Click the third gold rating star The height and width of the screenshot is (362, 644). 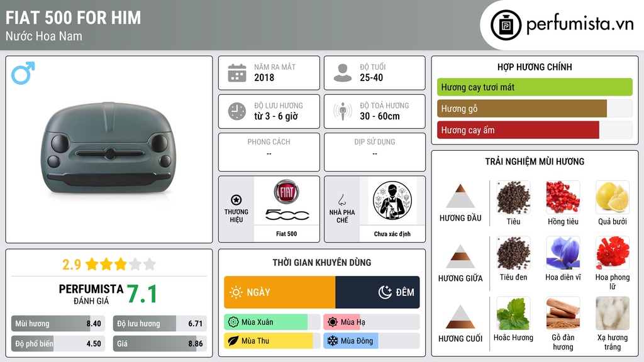tap(121, 264)
